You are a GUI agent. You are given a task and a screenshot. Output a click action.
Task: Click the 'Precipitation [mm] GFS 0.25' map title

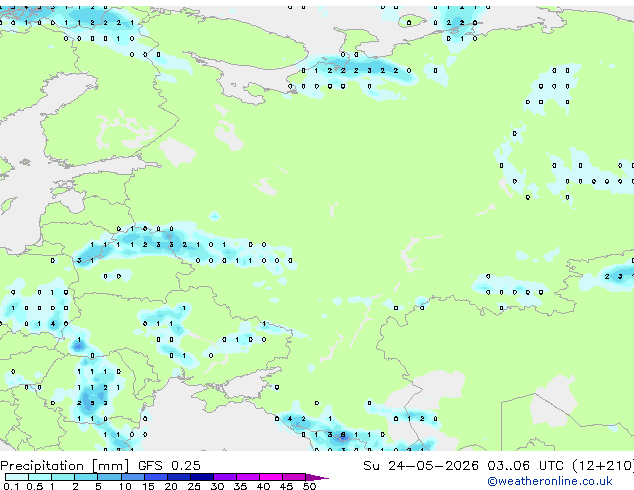100,466
